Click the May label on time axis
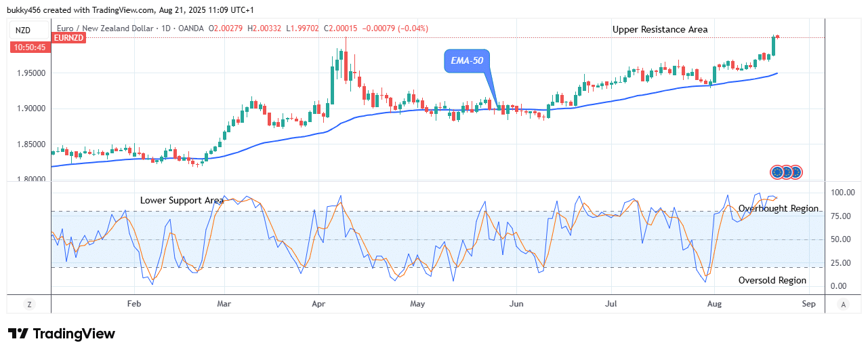 click(417, 304)
